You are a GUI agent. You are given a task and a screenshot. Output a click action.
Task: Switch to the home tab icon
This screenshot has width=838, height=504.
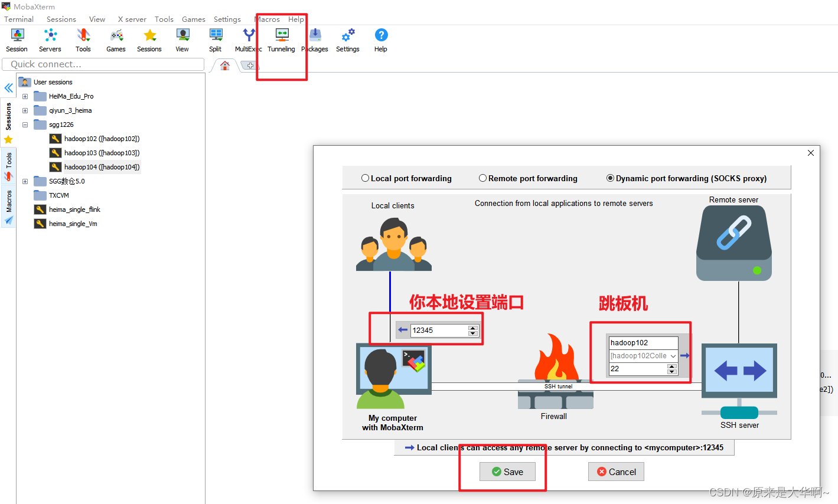pyautogui.click(x=225, y=66)
